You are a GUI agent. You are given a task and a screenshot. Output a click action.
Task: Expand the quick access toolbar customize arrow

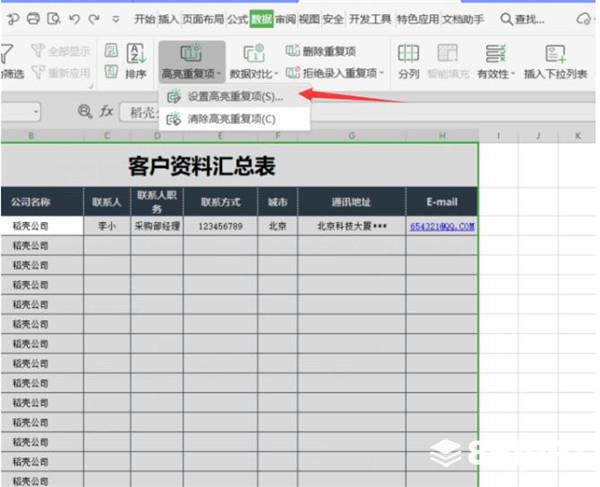click(x=116, y=19)
